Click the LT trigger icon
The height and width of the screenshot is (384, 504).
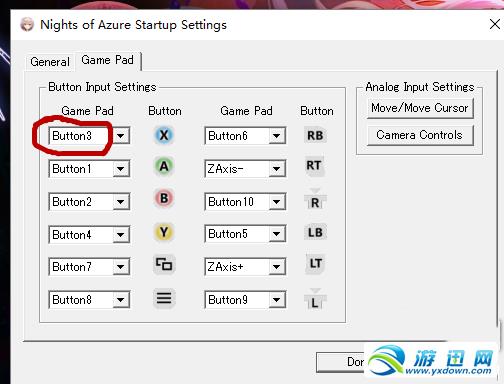click(315, 264)
